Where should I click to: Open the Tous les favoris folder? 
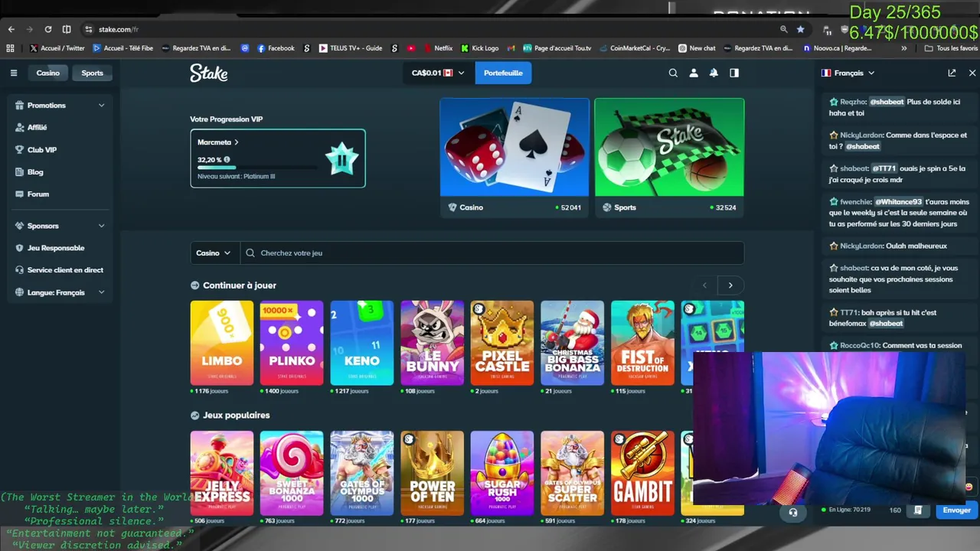[x=951, y=48]
